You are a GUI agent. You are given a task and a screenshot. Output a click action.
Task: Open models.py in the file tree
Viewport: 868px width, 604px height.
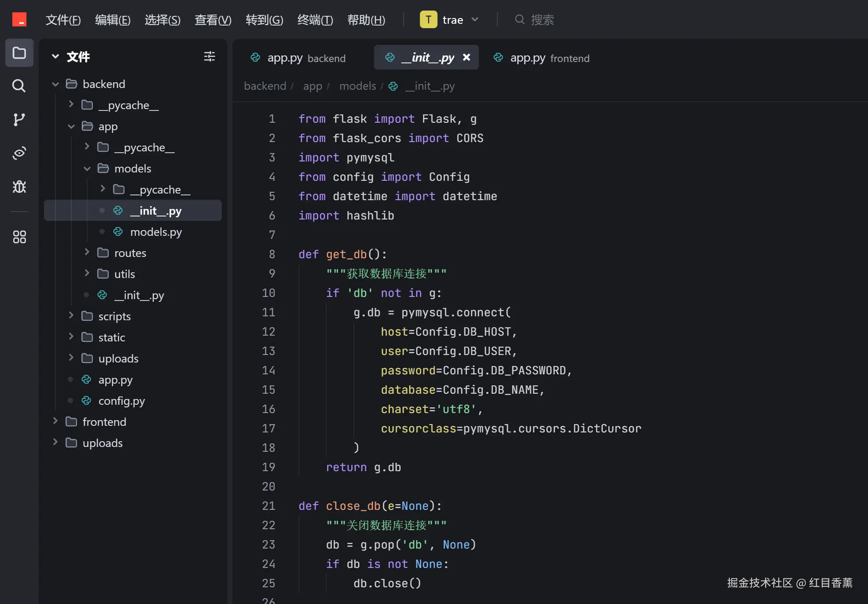pyautogui.click(x=156, y=232)
